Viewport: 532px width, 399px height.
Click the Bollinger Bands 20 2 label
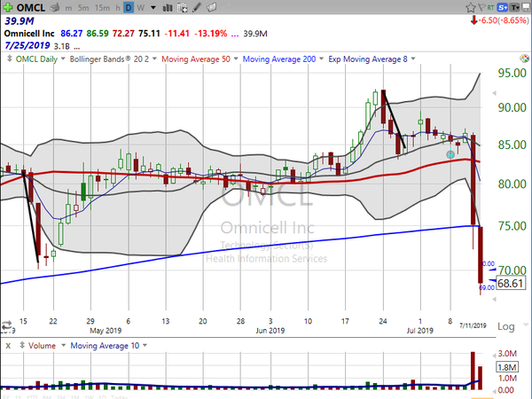(109, 59)
